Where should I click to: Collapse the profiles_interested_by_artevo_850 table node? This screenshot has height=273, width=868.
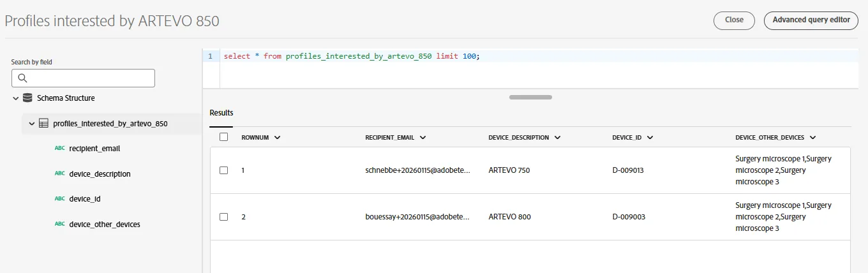tap(32, 124)
